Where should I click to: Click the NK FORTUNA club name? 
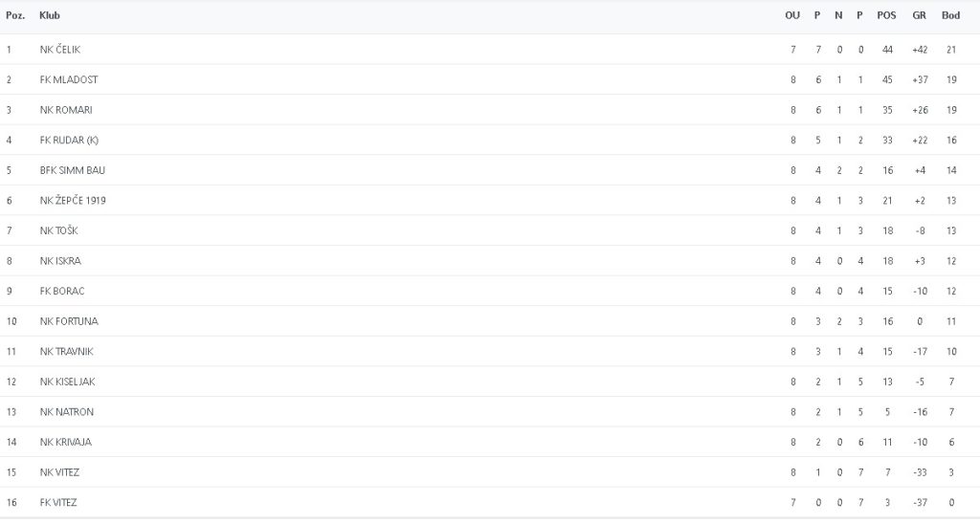coord(69,321)
